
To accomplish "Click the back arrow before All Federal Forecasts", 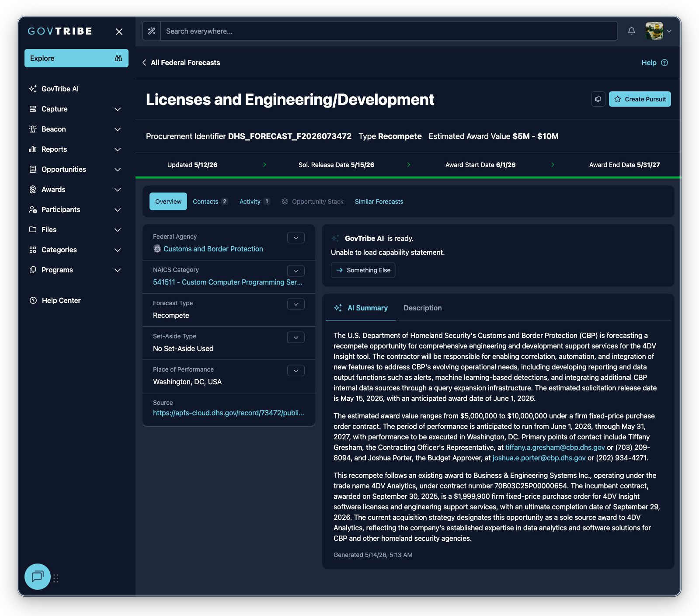I will (144, 63).
